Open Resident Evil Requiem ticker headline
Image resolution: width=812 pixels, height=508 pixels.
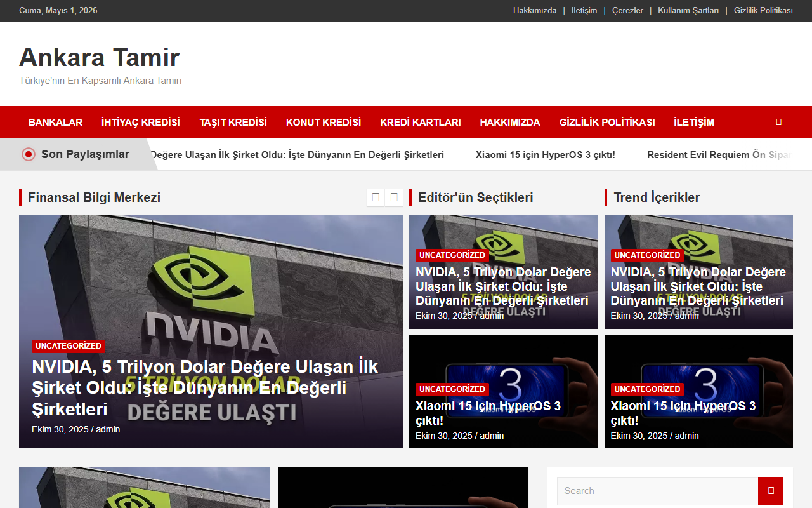720,155
